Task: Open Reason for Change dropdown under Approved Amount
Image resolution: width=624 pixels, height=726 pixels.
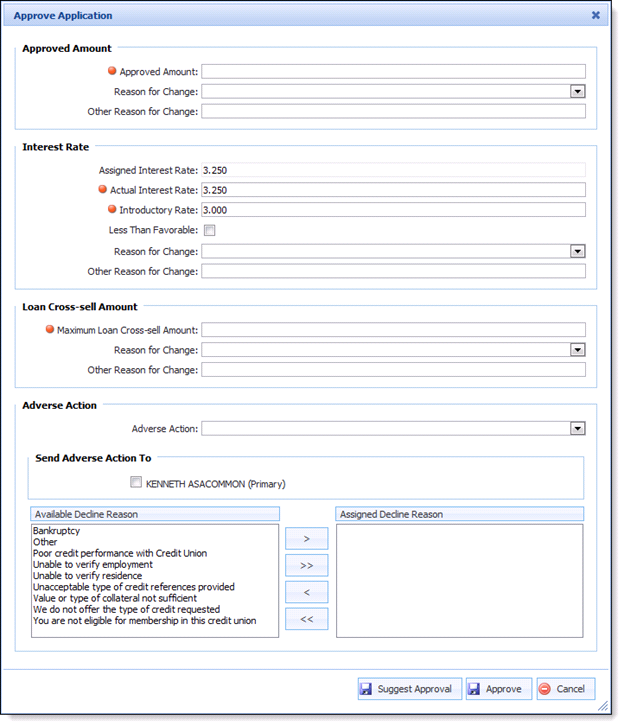Action: (577, 91)
